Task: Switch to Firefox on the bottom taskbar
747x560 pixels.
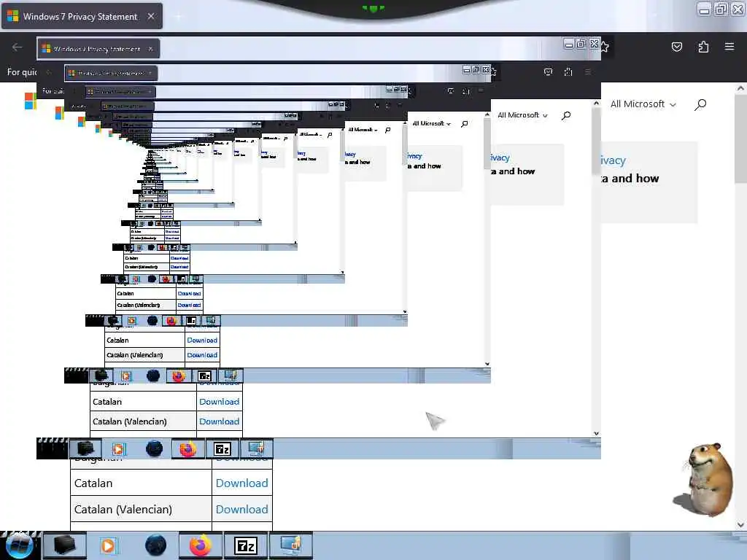Action: point(201,545)
